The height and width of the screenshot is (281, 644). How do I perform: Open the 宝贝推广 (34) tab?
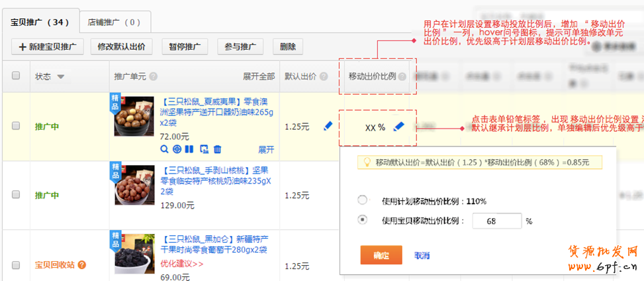click(40, 22)
